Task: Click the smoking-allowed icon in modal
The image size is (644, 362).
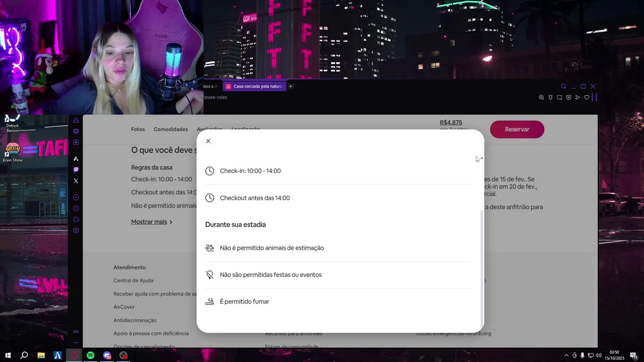Action: 210,302
